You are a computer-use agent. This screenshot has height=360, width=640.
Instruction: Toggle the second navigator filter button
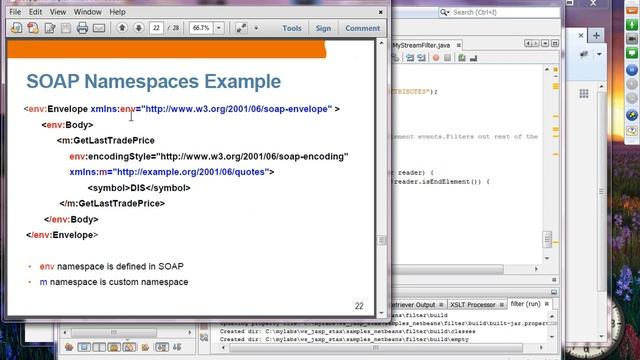pyautogui.click(x=99, y=347)
